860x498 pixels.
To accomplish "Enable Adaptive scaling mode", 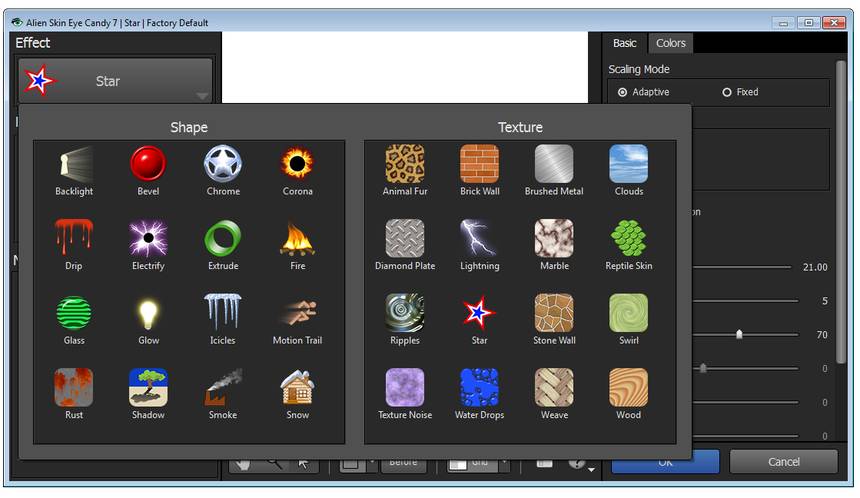I will click(x=643, y=92).
